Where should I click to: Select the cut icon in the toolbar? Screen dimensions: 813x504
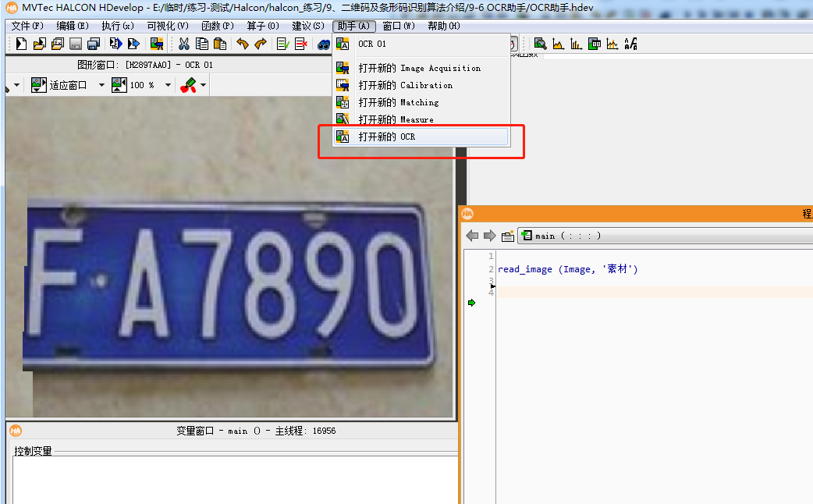click(x=184, y=44)
